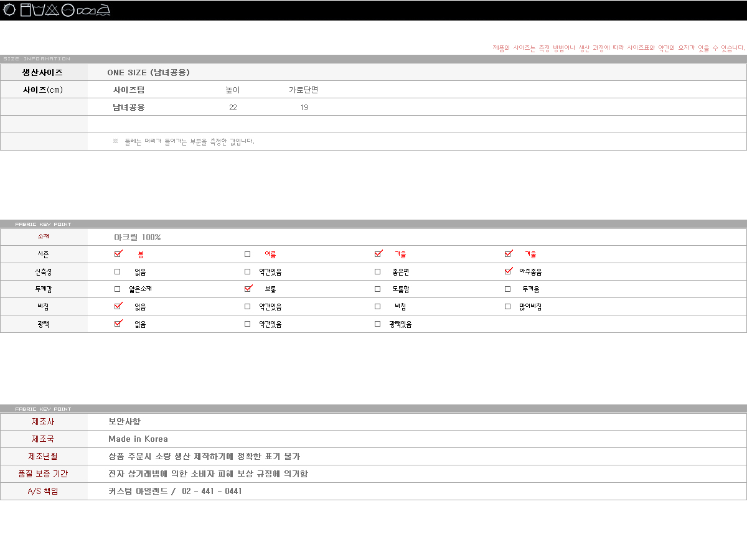The height and width of the screenshot is (560, 747).
Task: Click the iron care icon
Action: coord(104,10)
